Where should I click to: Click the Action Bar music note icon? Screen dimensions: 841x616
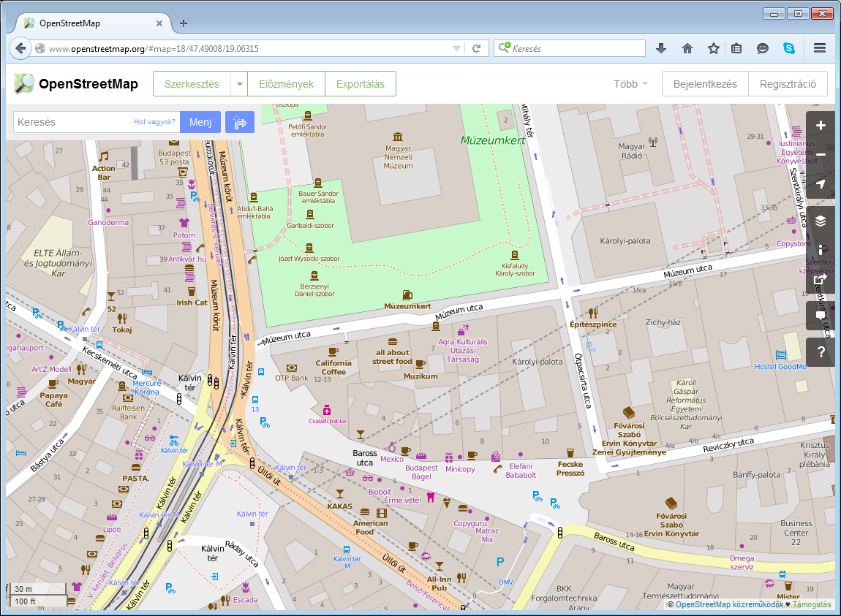104,156
